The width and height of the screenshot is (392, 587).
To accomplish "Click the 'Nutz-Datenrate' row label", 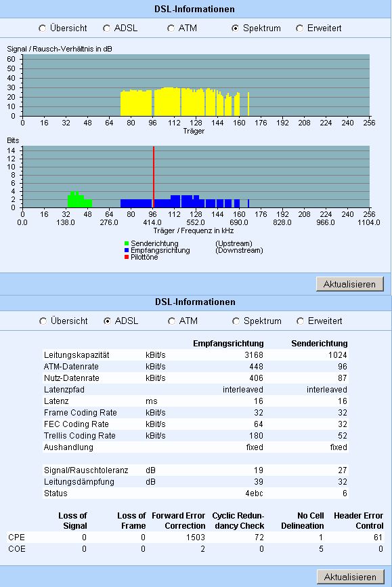I will tap(72, 378).
